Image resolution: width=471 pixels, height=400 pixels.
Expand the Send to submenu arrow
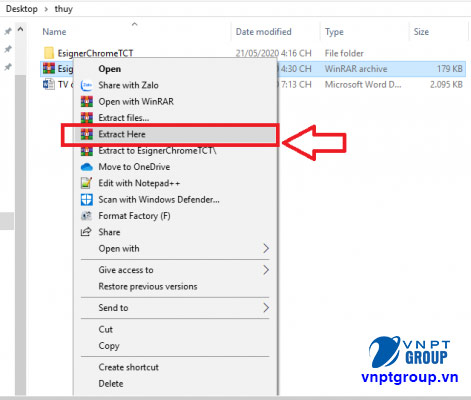266,308
